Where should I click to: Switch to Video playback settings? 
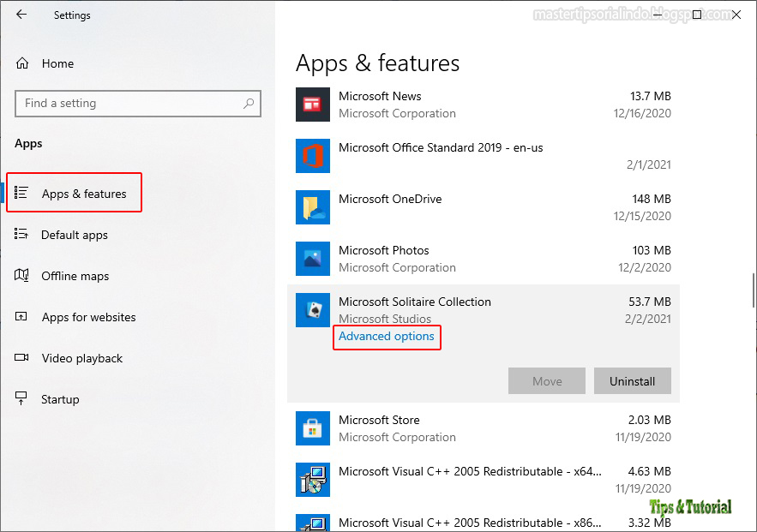click(x=82, y=358)
